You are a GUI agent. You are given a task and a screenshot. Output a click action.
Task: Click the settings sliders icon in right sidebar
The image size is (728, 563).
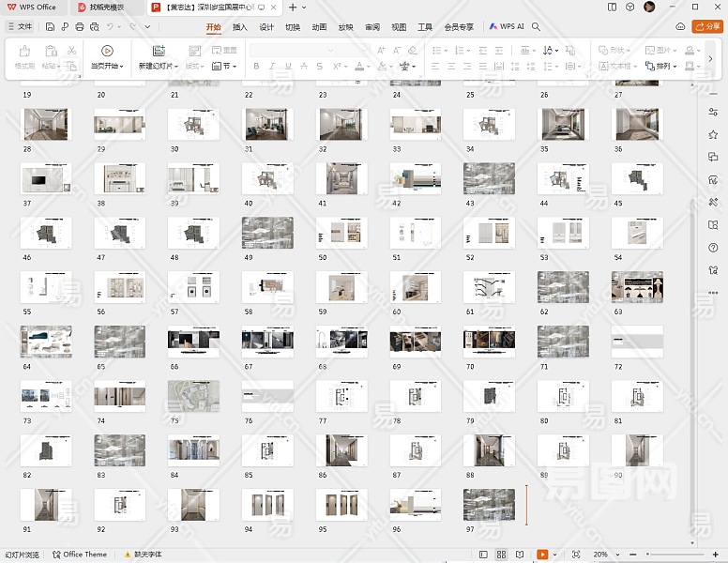[713, 112]
